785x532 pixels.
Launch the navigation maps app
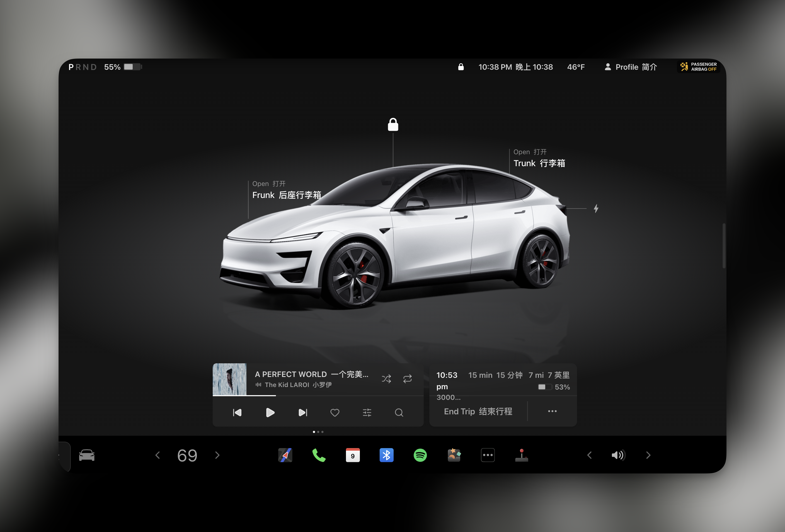(285, 455)
